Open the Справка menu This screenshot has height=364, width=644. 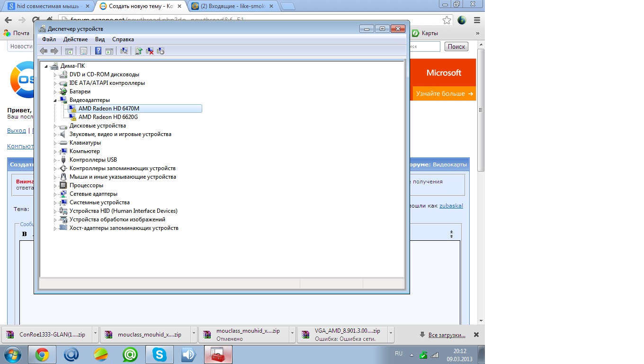[x=123, y=39]
